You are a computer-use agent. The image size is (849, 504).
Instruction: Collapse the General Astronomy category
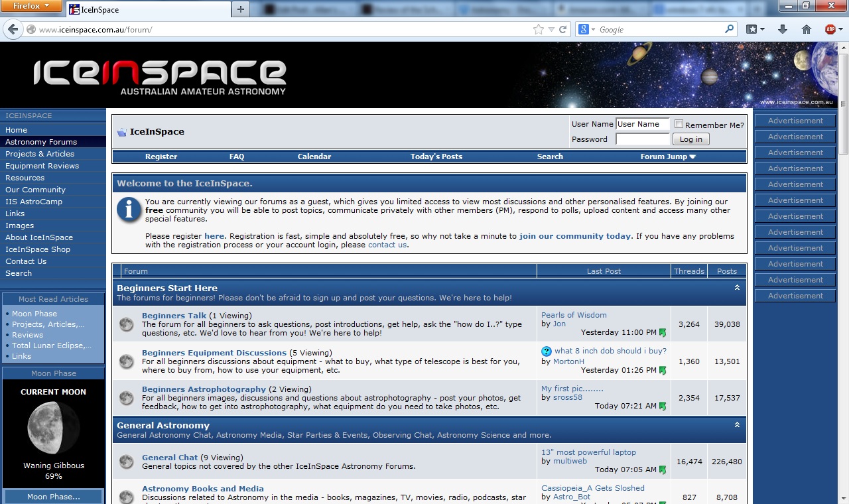737,424
